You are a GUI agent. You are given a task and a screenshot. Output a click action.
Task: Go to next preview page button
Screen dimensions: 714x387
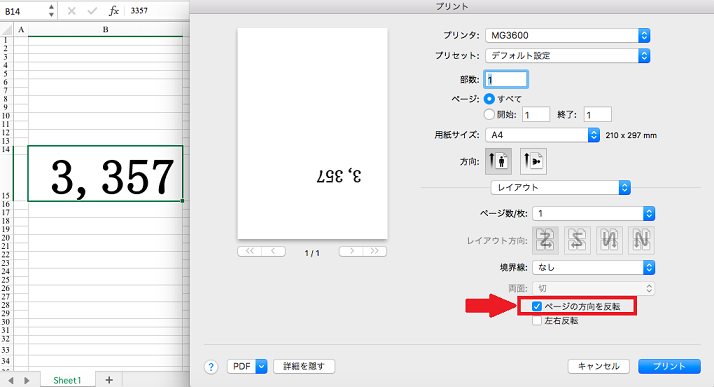[351, 251]
